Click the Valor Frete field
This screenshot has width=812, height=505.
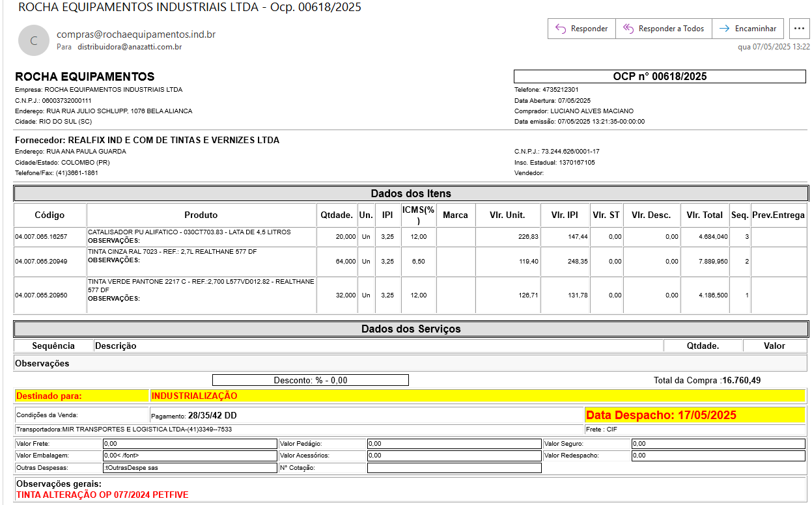click(x=189, y=444)
